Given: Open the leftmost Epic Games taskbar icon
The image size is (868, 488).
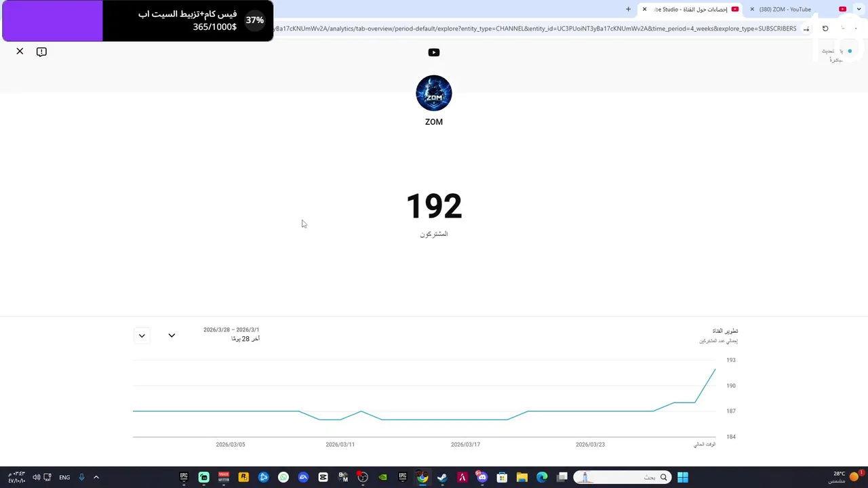Looking at the screenshot, I should [184, 477].
